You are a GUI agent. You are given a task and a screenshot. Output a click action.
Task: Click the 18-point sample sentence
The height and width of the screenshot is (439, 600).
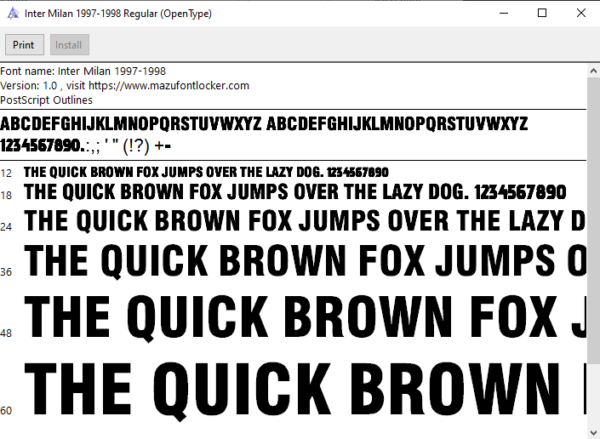coord(295,192)
